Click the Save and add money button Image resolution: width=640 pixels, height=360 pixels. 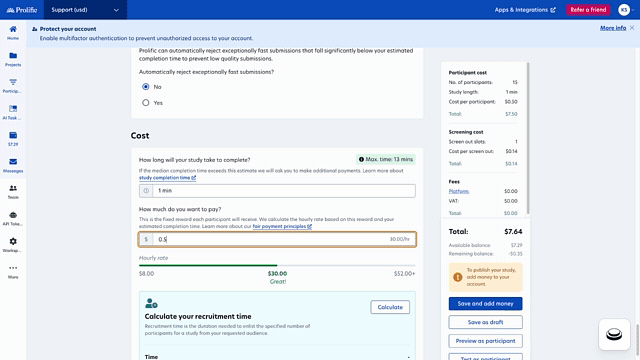[485, 304]
